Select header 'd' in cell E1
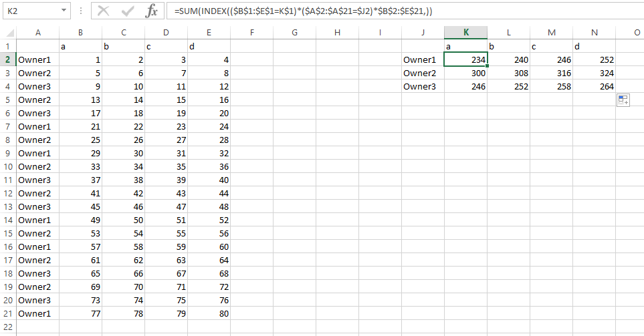The width and height of the screenshot is (644, 336). pyautogui.click(x=209, y=46)
